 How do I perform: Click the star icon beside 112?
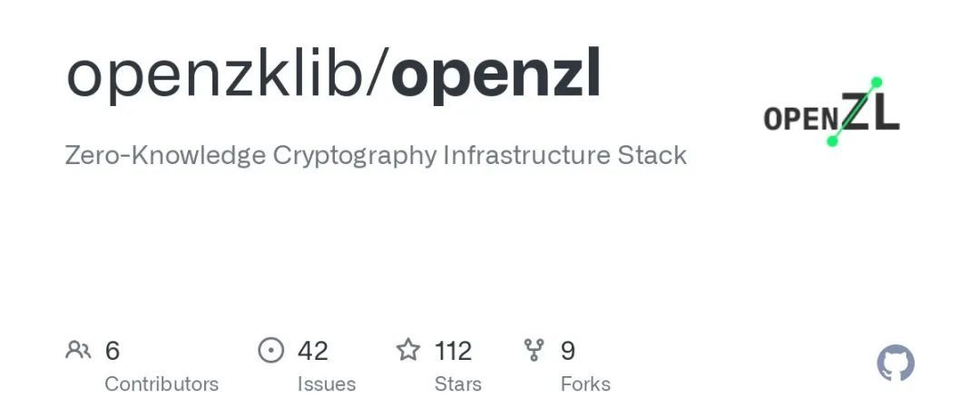tap(408, 350)
